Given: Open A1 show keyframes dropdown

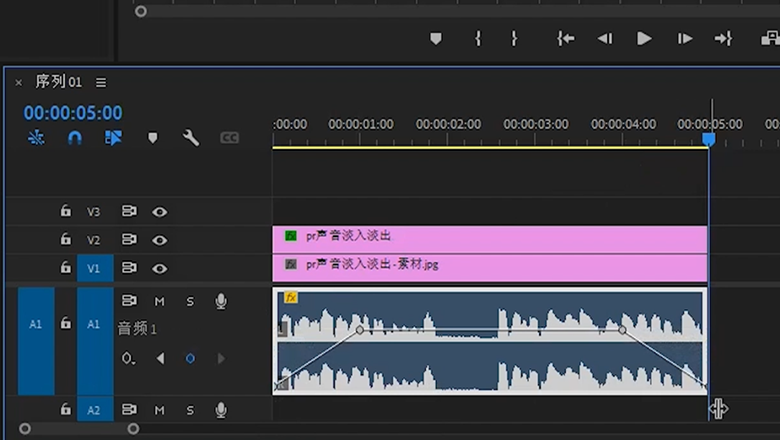Looking at the screenshot, I should 128,358.
